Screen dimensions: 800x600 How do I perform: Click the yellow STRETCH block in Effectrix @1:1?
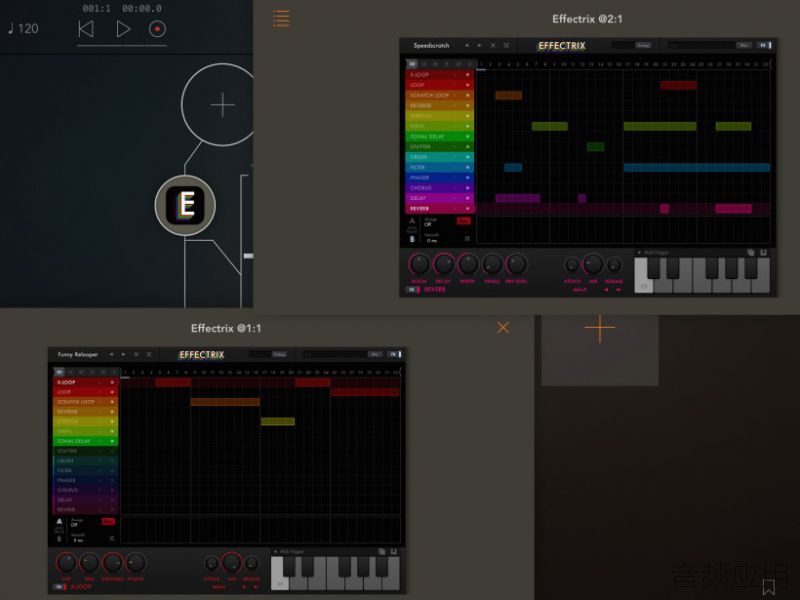[278, 421]
